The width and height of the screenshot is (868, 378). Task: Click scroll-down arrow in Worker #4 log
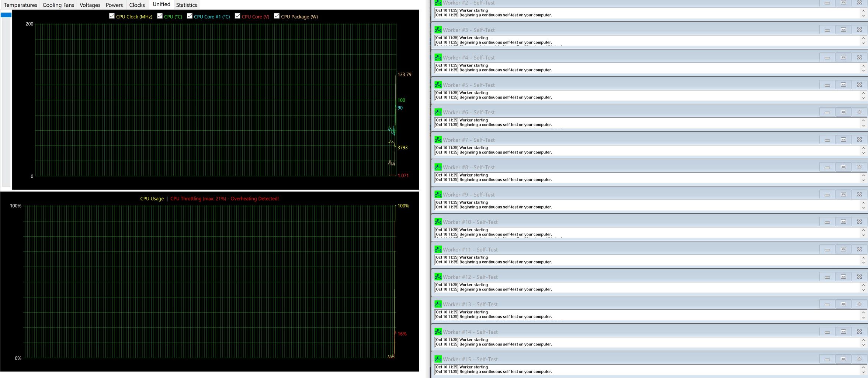[x=863, y=71]
